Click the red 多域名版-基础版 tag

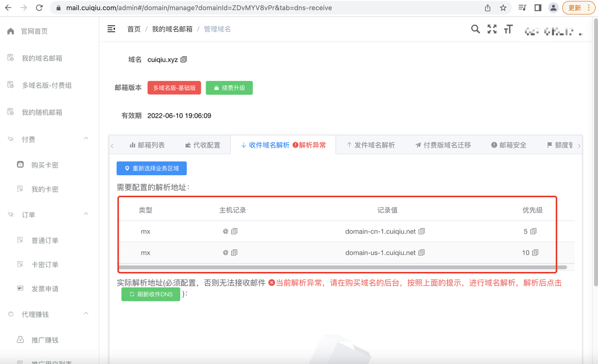tap(174, 88)
